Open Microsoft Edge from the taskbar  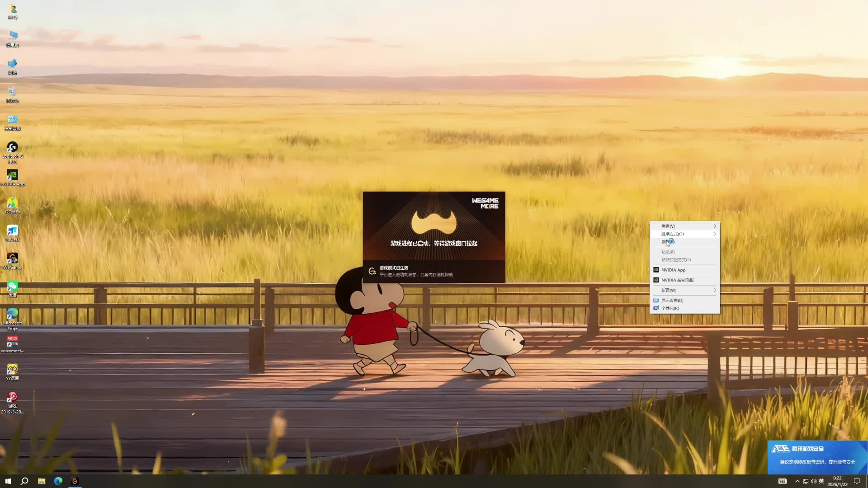(x=58, y=481)
